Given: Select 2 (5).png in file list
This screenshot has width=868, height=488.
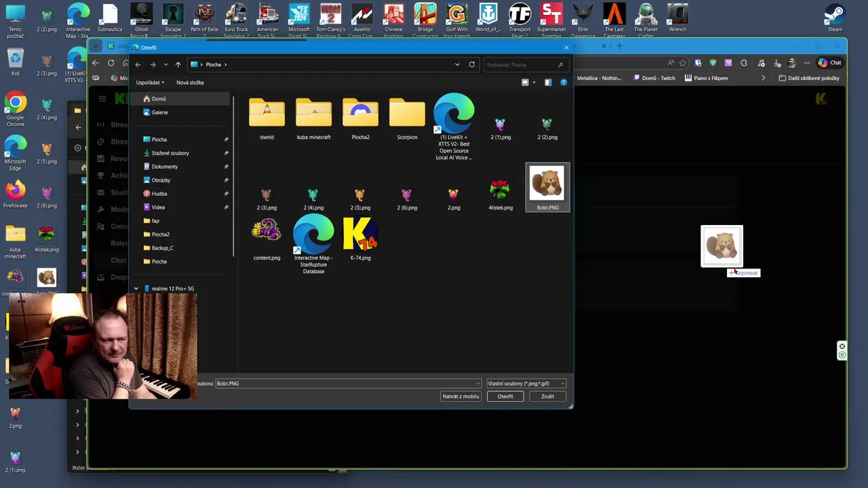Looking at the screenshot, I should (360, 199).
